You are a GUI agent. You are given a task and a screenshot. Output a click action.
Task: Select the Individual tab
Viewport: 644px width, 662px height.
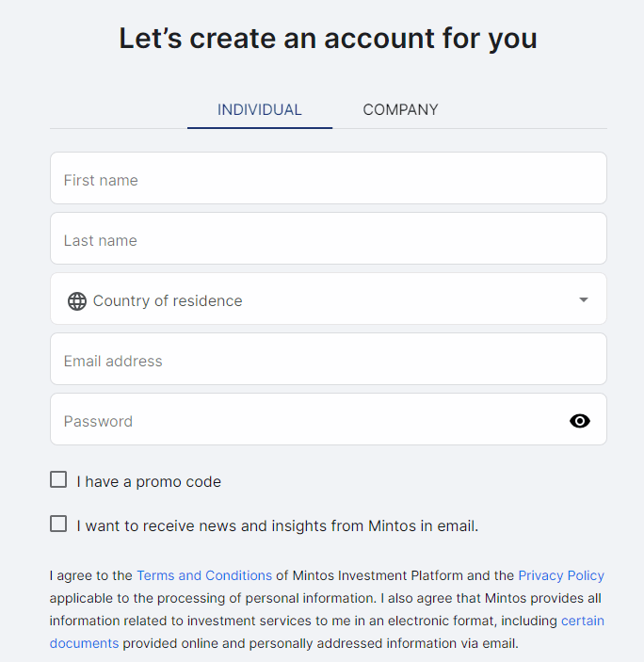[x=260, y=110]
